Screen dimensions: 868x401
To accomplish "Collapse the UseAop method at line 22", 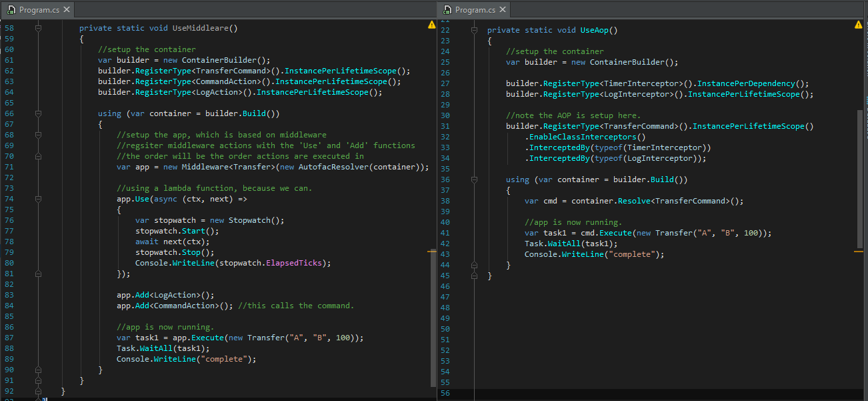I will click(x=474, y=31).
